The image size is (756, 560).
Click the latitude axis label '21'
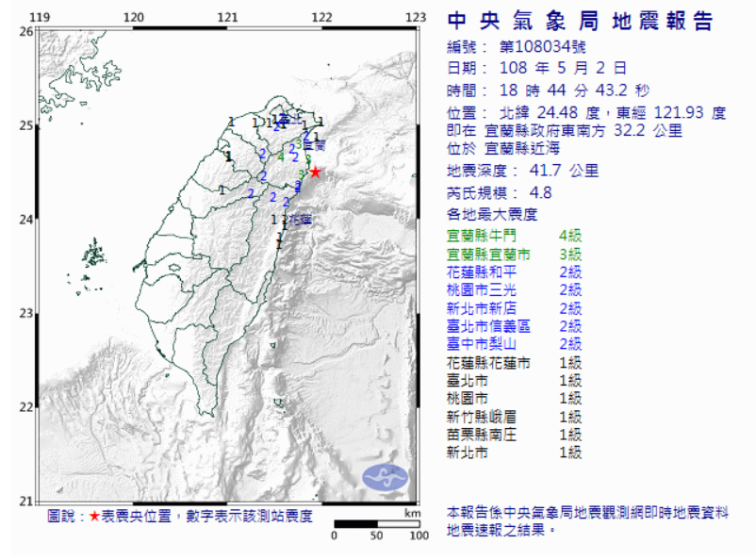pyautogui.click(x=26, y=502)
